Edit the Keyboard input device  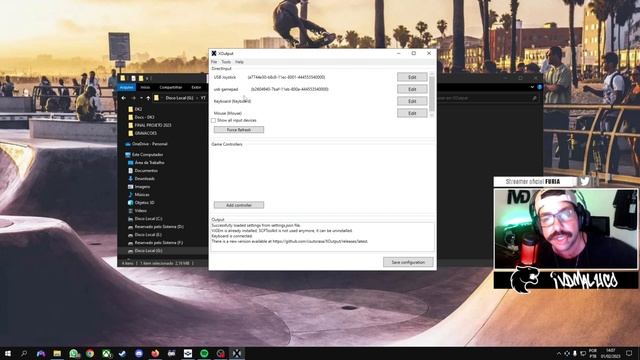coord(412,101)
